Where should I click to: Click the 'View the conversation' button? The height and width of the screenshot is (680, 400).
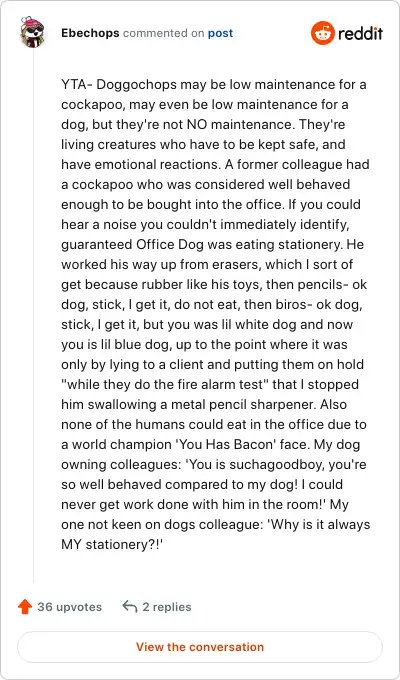200,647
